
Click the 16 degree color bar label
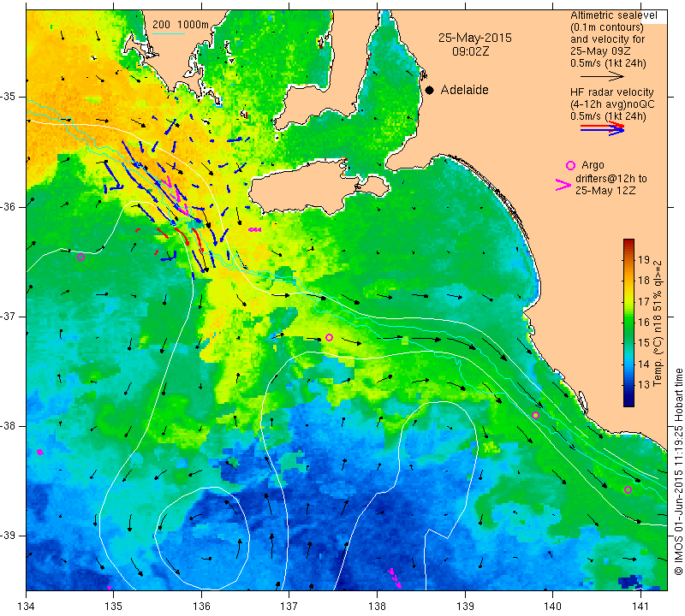pos(644,323)
